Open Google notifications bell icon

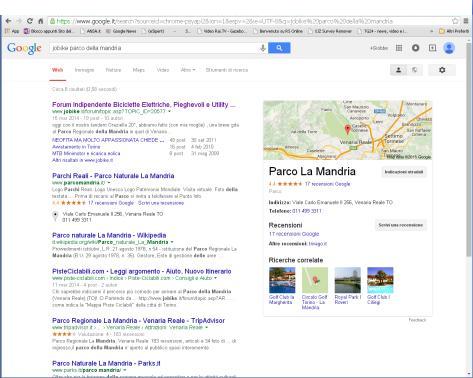click(x=415, y=48)
